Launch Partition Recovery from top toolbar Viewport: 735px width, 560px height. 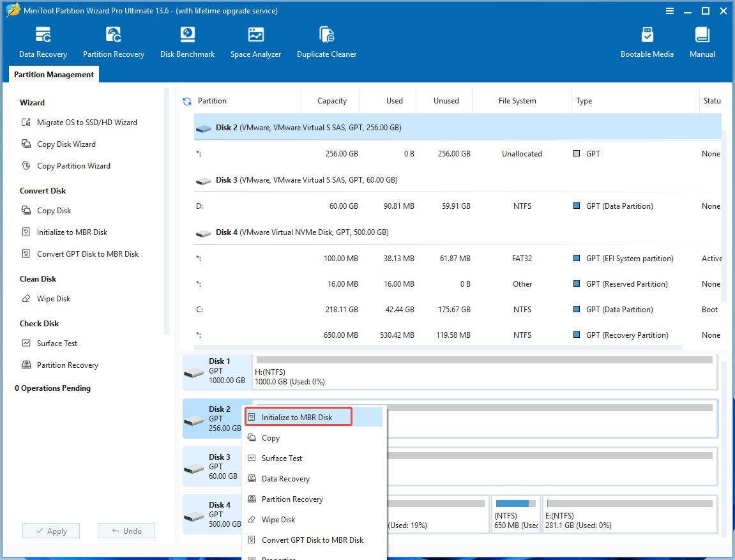[114, 42]
